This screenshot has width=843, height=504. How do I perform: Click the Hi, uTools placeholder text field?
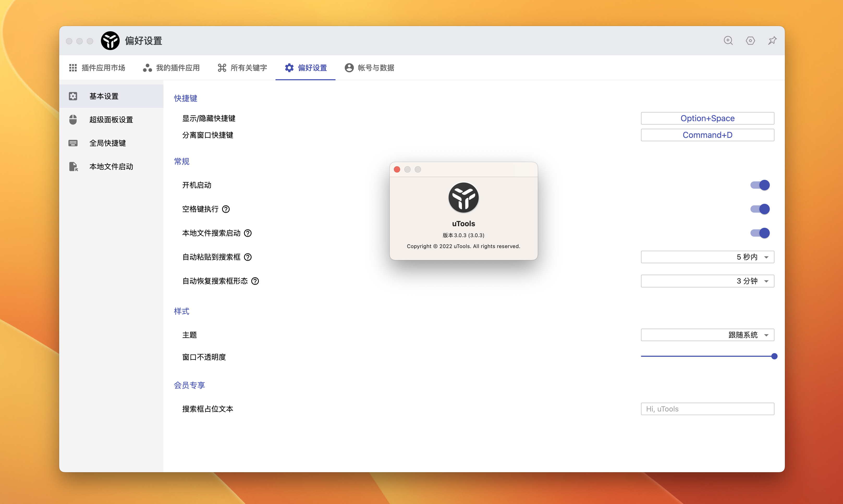pyautogui.click(x=707, y=409)
